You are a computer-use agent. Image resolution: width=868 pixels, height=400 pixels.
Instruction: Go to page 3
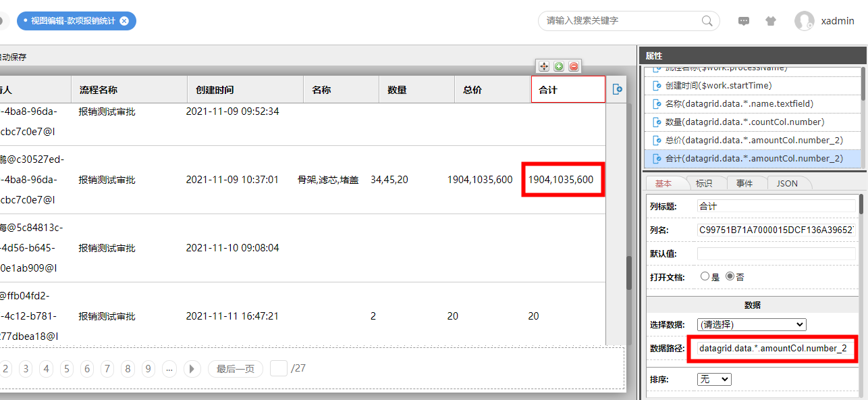click(x=26, y=368)
